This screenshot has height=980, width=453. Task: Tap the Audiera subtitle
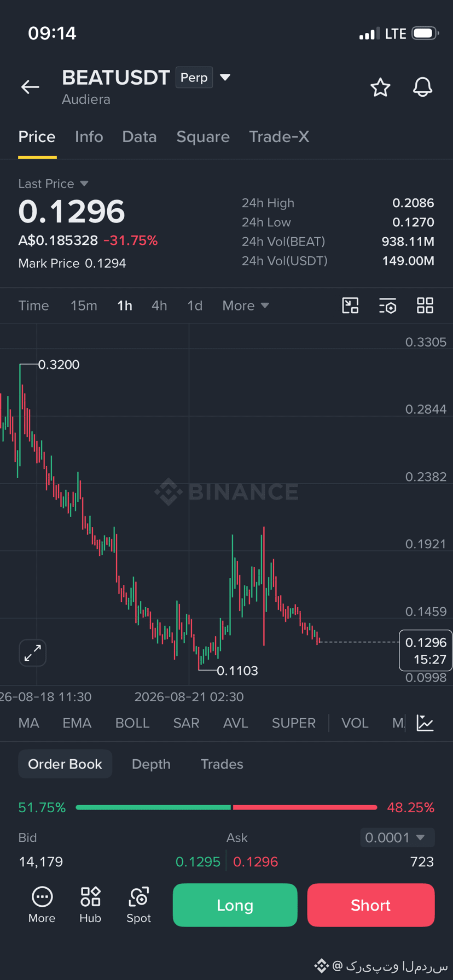(x=86, y=99)
